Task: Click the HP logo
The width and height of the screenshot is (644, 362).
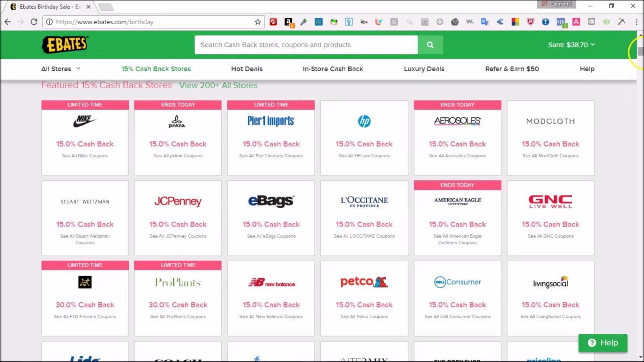Action: pos(364,121)
